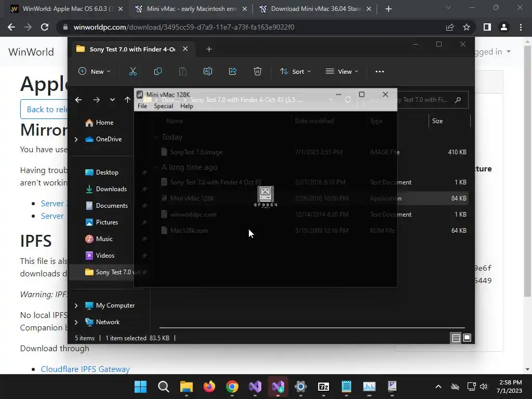This screenshot has width=532, height=399.
Task: Click the volume icon in system tray
Action: click(x=484, y=387)
